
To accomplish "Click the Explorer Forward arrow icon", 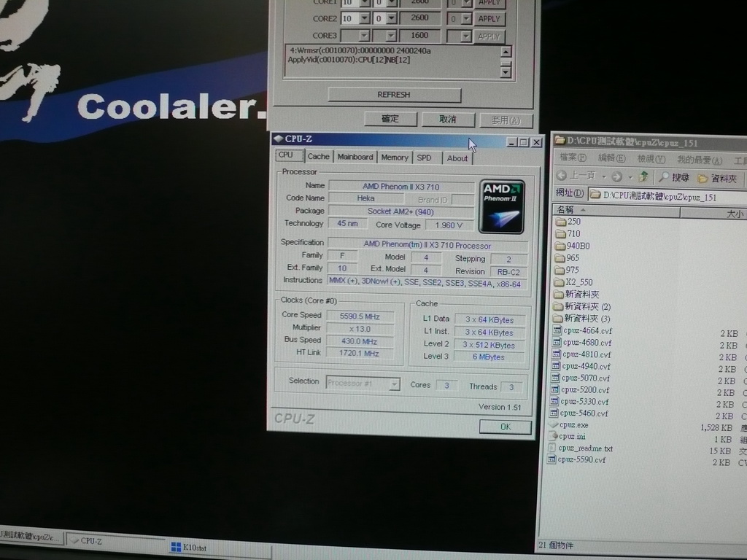I will pos(617,176).
